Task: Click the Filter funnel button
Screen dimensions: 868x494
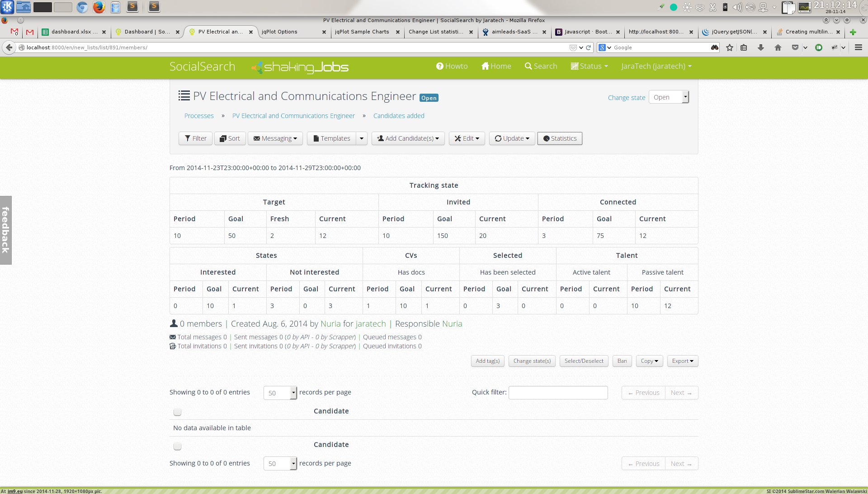Action: pos(195,138)
